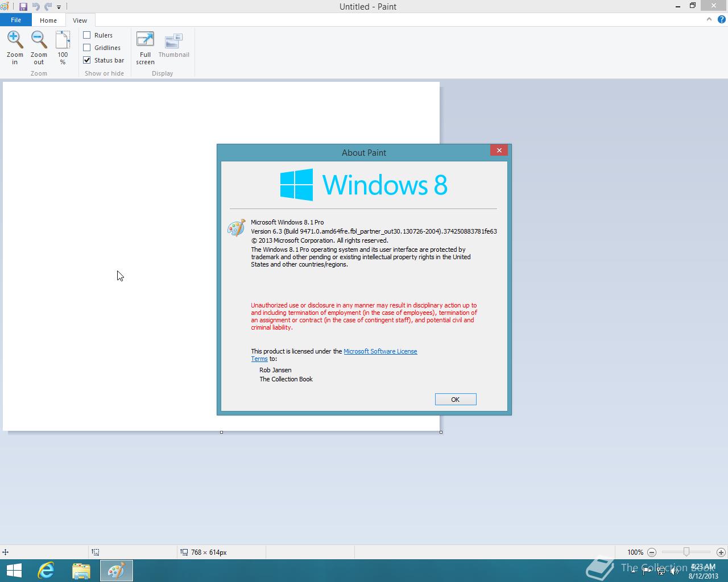The height and width of the screenshot is (582, 728).
Task: Open Action Center flag icon
Action: pyautogui.click(x=647, y=571)
